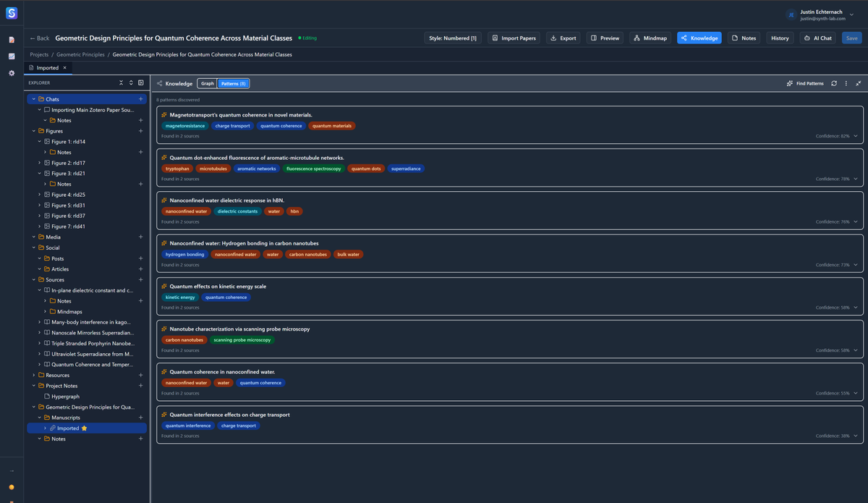Expand Figure 2: rld17 tree node
Image resolution: width=868 pixels, height=503 pixels.
[39, 163]
